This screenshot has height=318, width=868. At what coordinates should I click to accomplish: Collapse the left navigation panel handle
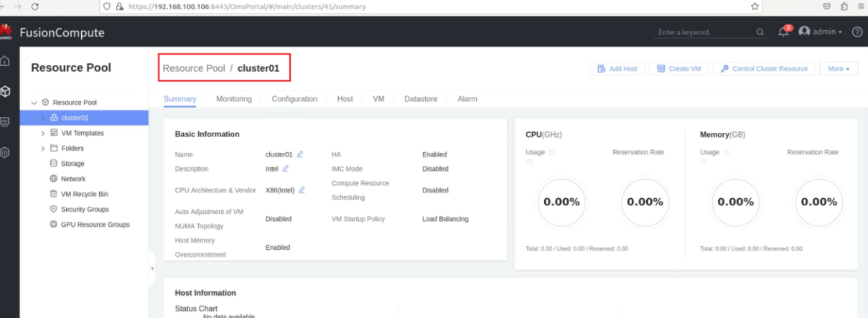pyautogui.click(x=151, y=268)
